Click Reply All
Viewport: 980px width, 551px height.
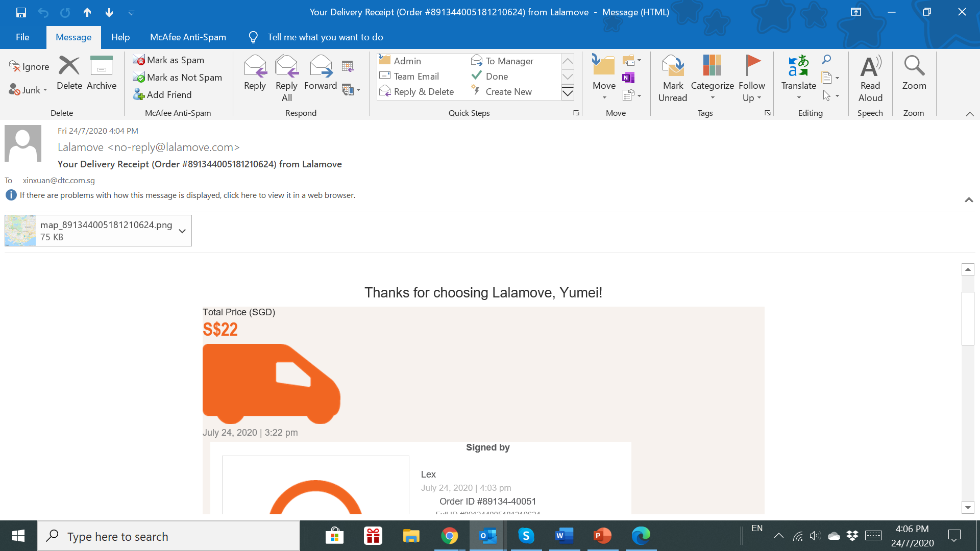pyautogui.click(x=286, y=78)
